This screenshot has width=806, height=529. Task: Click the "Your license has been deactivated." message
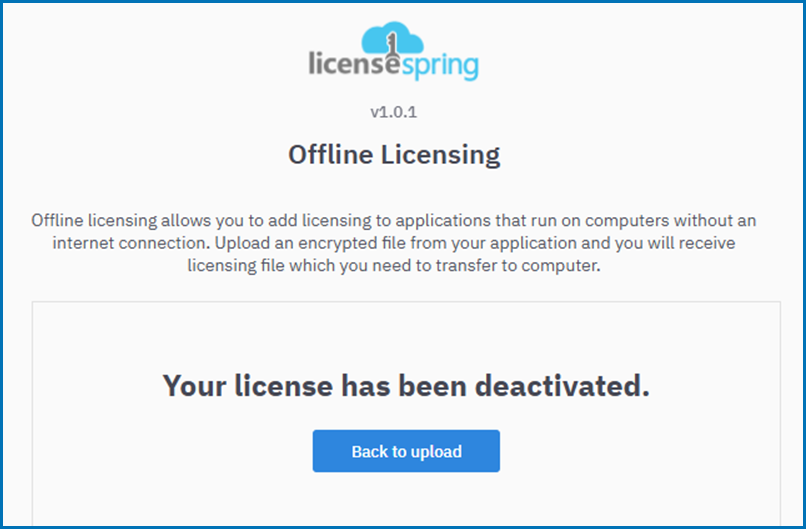click(406, 386)
